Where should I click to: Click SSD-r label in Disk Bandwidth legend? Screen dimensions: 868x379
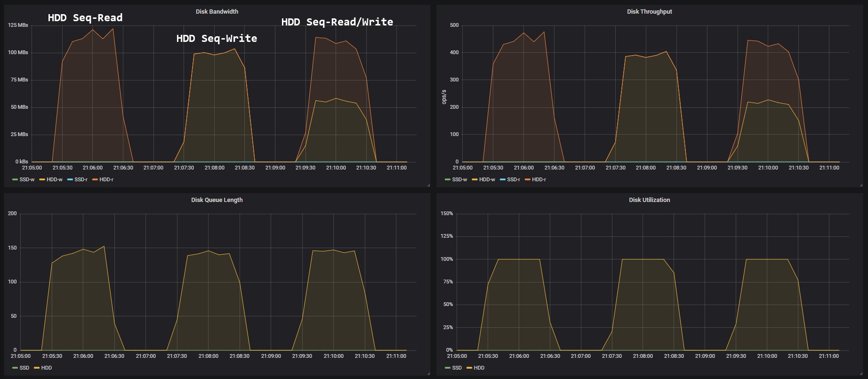click(x=81, y=179)
